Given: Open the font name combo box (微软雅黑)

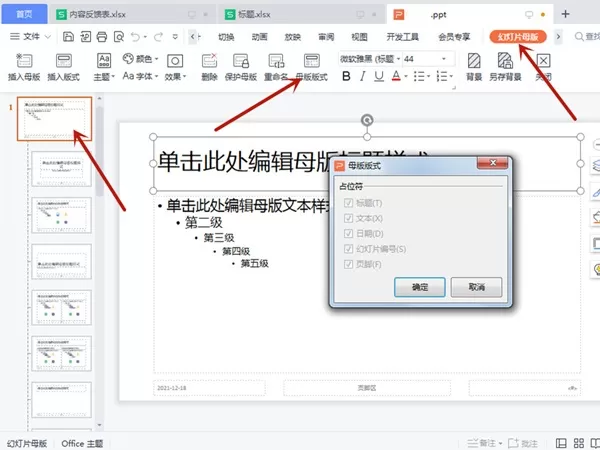Looking at the screenshot, I should pyautogui.click(x=370, y=59).
